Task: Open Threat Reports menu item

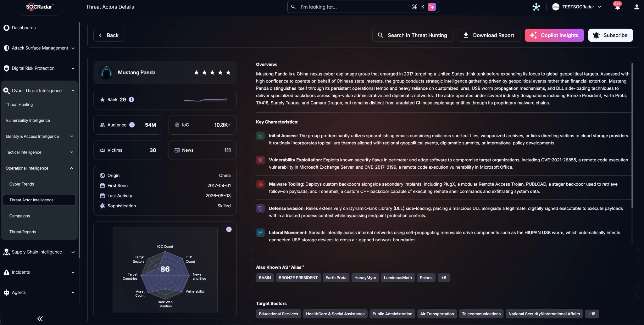Action: click(x=23, y=232)
